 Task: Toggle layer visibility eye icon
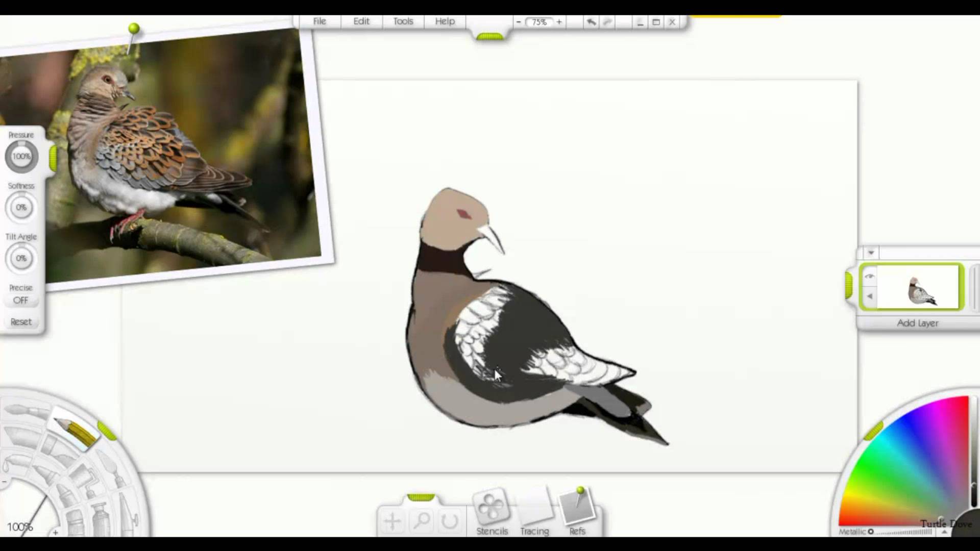(870, 277)
